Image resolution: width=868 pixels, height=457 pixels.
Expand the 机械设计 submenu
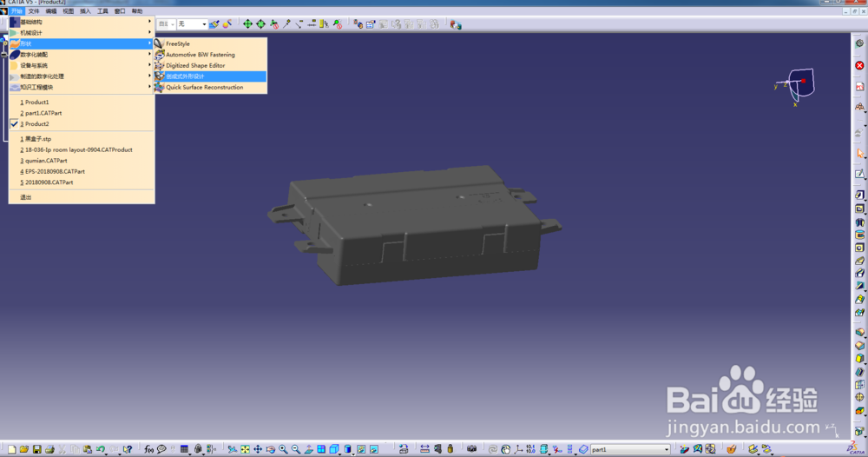(82, 33)
